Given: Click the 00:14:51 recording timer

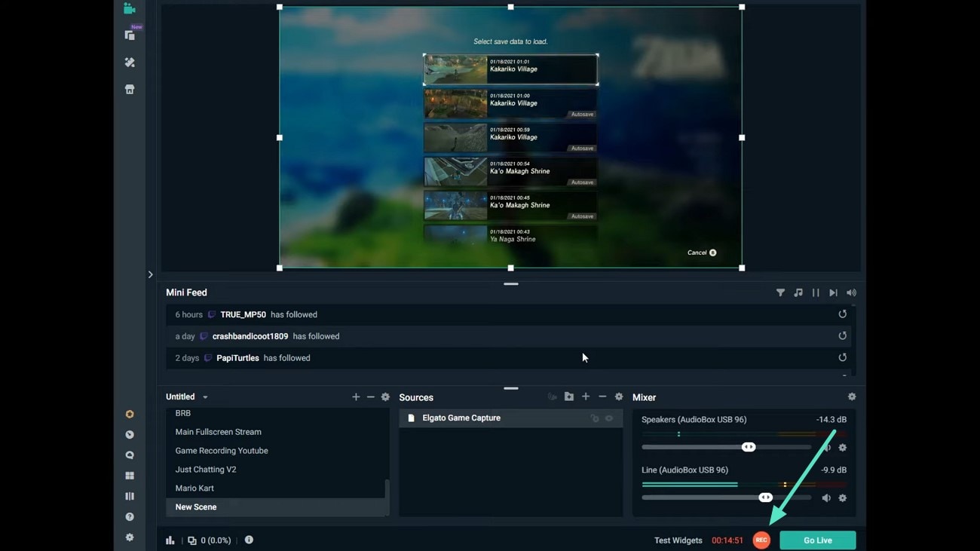Looking at the screenshot, I should [x=727, y=540].
